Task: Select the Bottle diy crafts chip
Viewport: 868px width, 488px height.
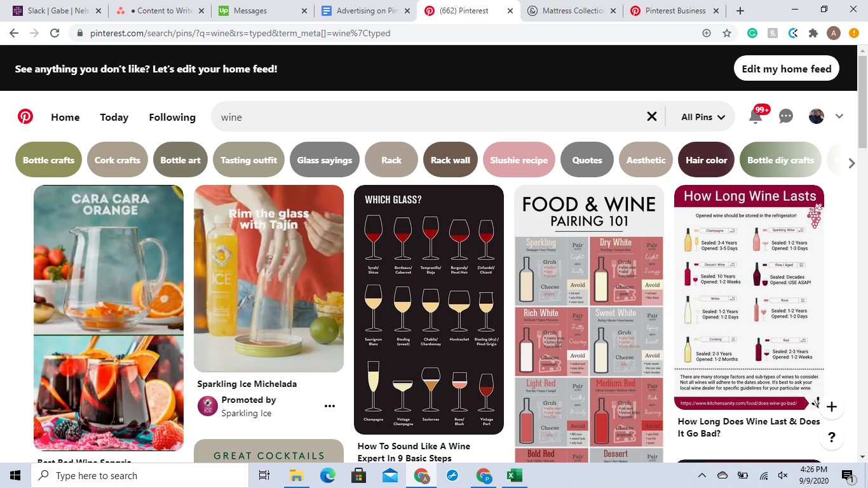Action: 780,160
